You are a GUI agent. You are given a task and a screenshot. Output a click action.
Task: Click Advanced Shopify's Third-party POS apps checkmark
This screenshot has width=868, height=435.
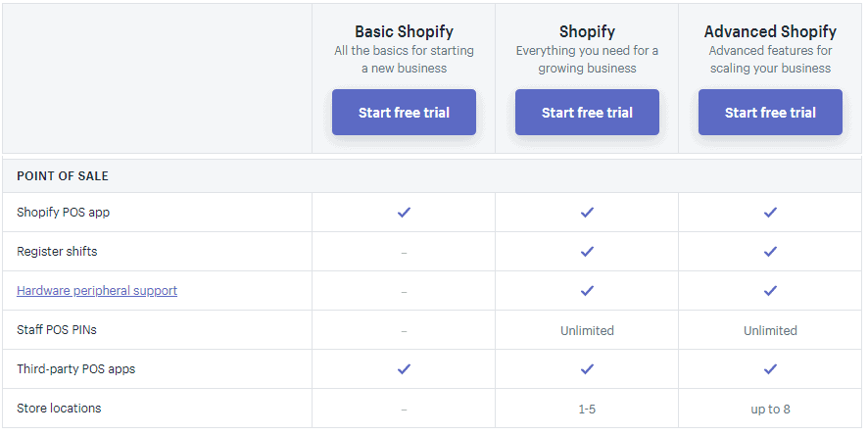pyautogui.click(x=770, y=368)
